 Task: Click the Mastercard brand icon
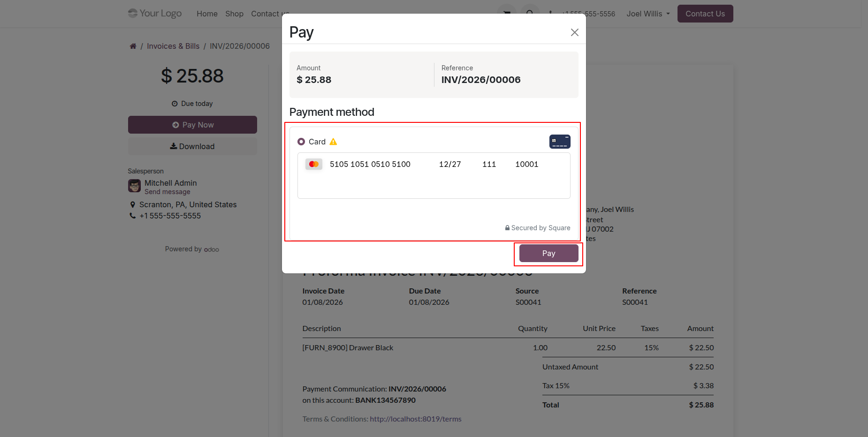pyautogui.click(x=314, y=164)
